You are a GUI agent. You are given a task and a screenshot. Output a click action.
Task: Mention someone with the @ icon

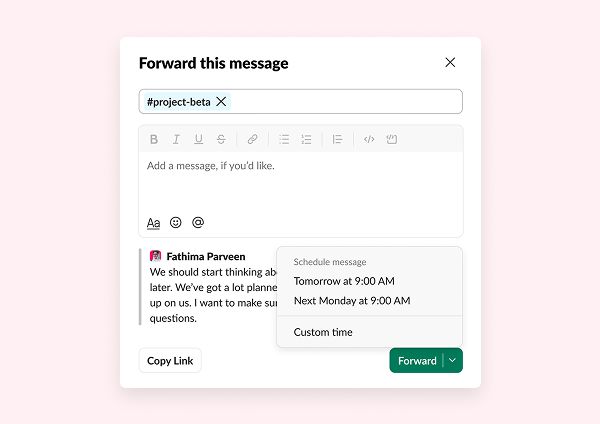[198, 222]
